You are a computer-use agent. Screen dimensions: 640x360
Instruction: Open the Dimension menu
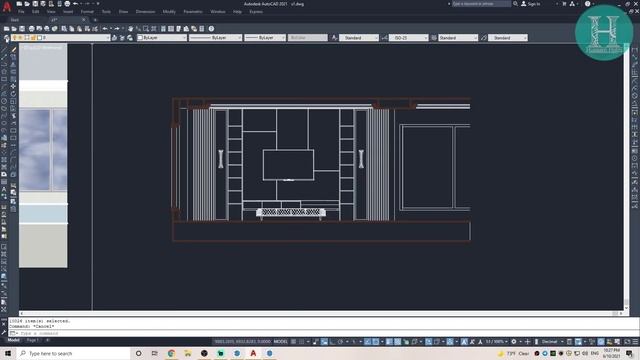coord(145,12)
